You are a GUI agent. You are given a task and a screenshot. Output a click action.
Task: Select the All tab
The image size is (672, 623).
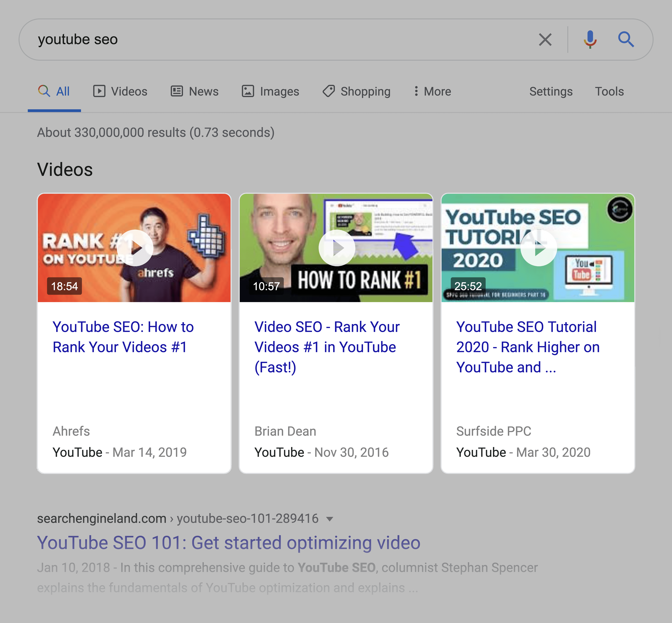[54, 91]
